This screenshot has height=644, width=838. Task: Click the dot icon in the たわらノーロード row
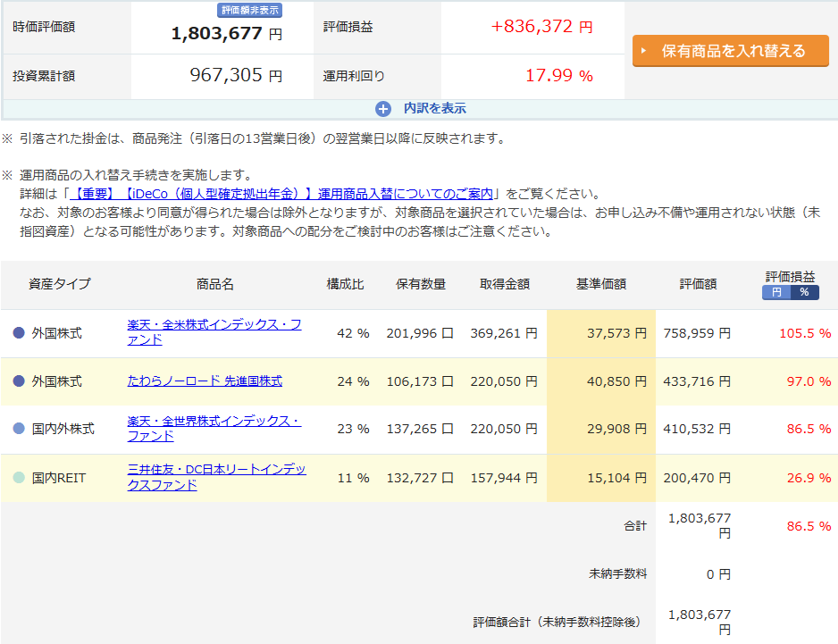tap(20, 381)
